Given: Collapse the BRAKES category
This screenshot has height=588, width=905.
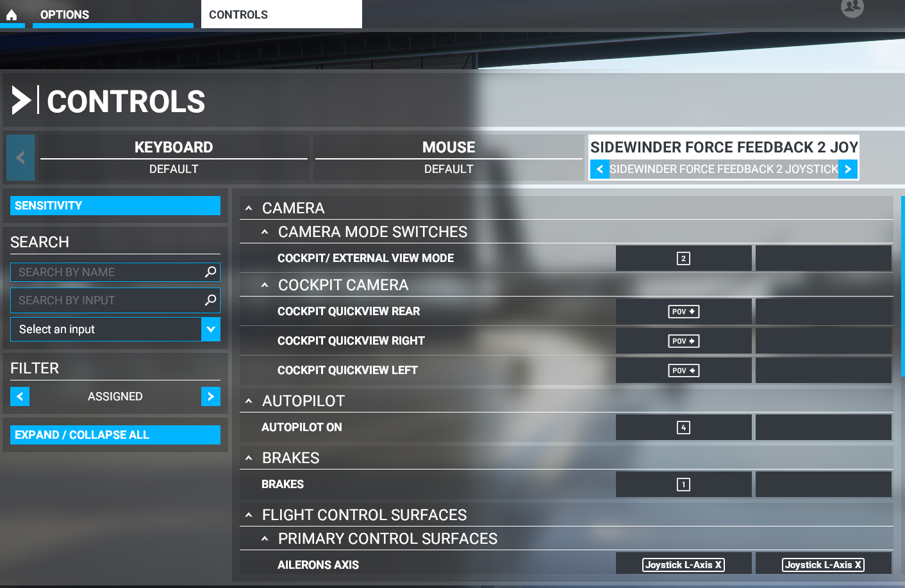Looking at the screenshot, I should [x=249, y=458].
